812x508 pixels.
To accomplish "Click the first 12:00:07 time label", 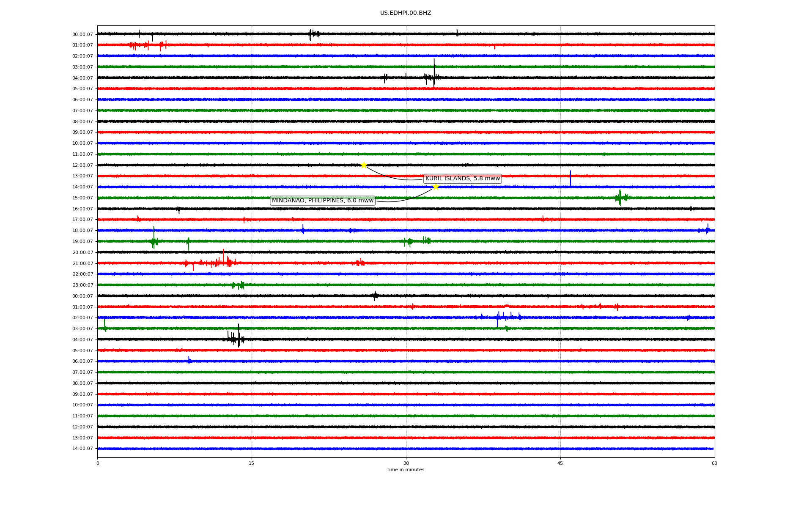I will (x=82, y=165).
